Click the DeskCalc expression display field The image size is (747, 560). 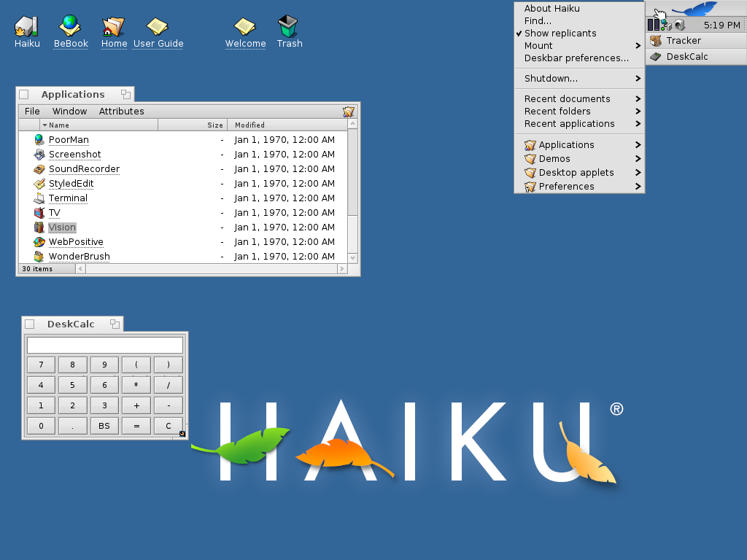105,345
